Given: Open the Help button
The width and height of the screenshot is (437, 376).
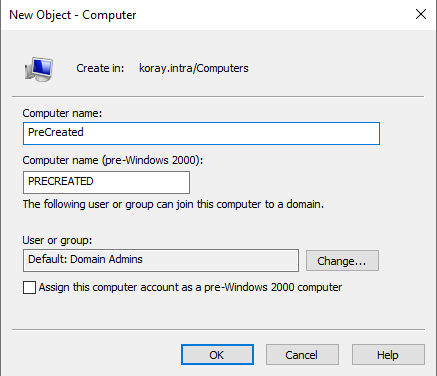Looking at the screenshot, I should (388, 355).
